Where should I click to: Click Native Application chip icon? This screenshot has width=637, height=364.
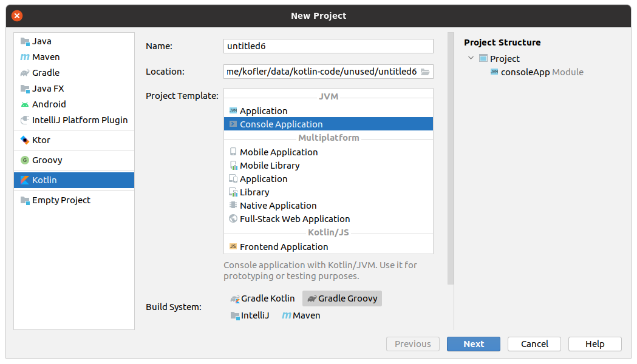pos(233,205)
